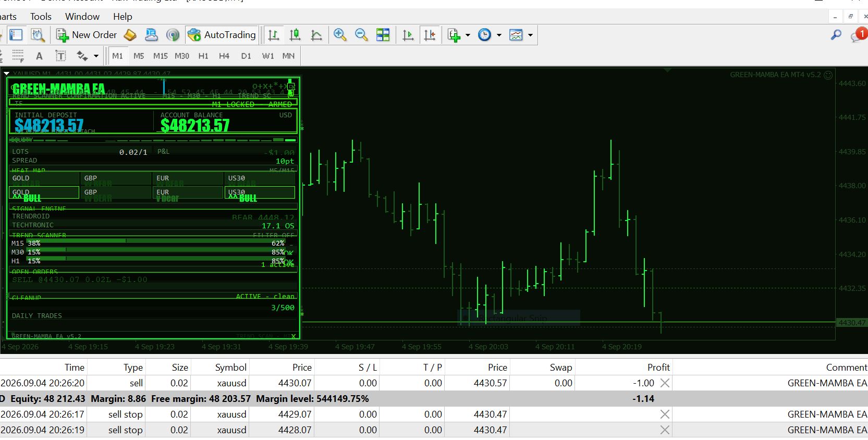Zoom out on the chart
Screen dimensions: 868x440
(x=361, y=35)
